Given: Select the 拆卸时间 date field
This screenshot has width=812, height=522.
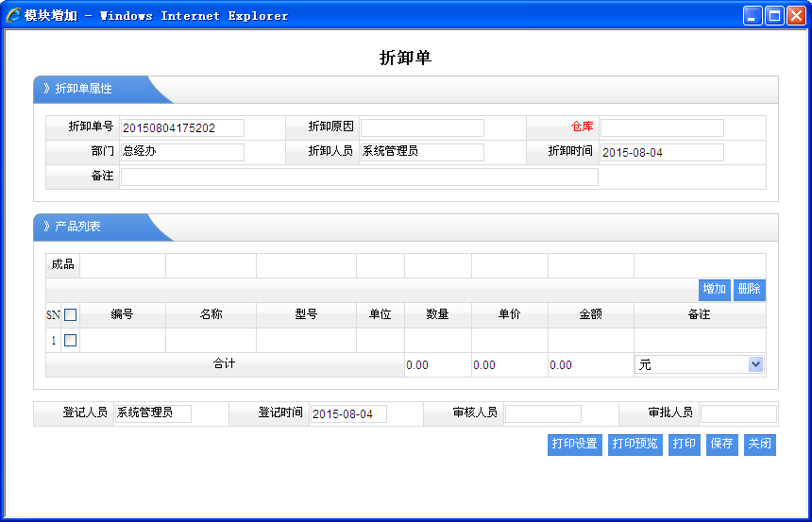Looking at the screenshot, I should 662,152.
